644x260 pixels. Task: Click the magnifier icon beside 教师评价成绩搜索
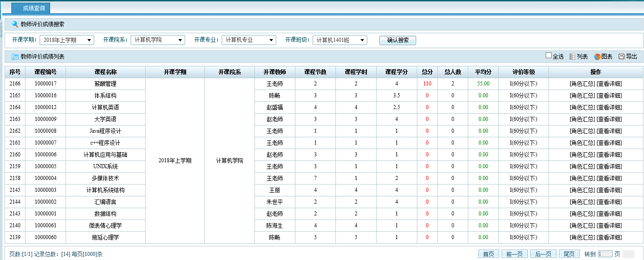pyautogui.click(x=15, y=24)
